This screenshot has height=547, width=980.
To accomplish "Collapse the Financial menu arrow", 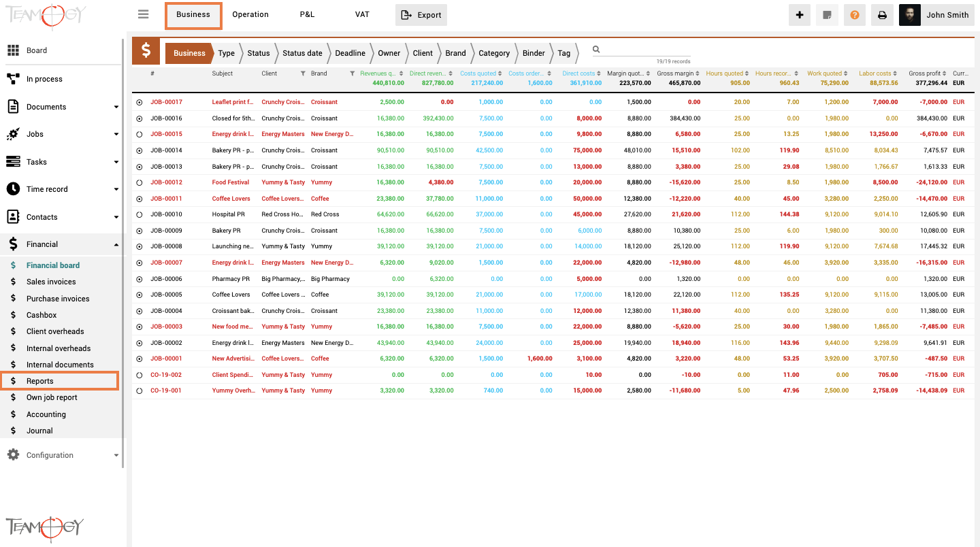I will click(x=116, y=244).
